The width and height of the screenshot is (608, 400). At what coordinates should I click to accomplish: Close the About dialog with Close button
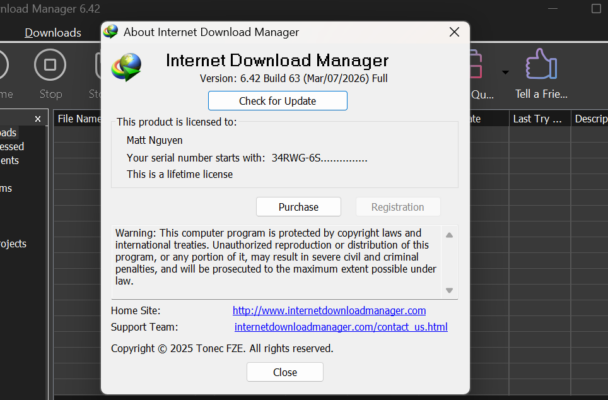point(285,372)
